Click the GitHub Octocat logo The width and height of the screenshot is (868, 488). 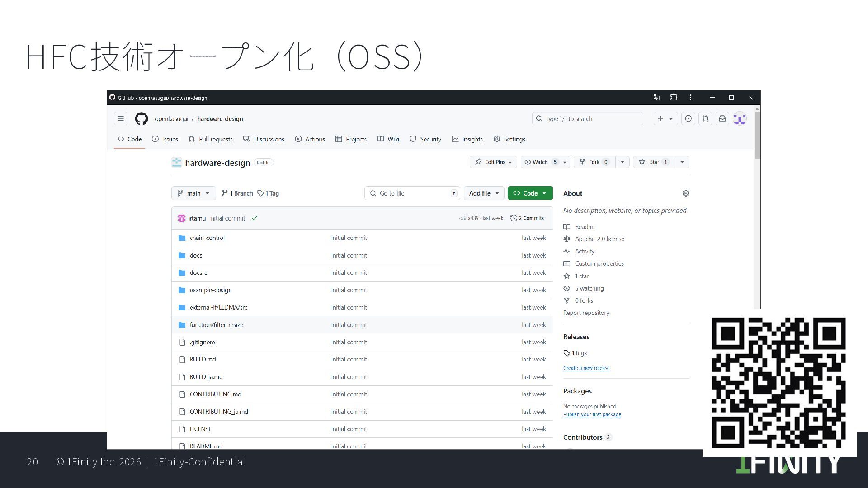pos(142,119)
